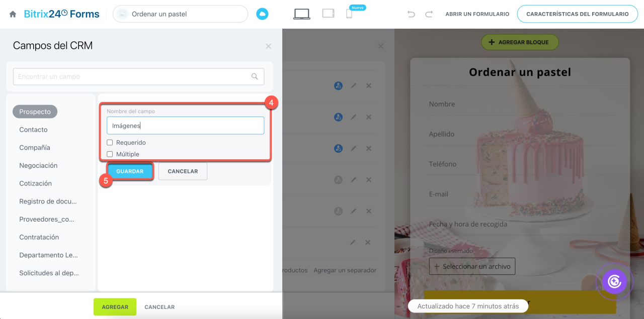Redo change arrow icon

(429, 14)
